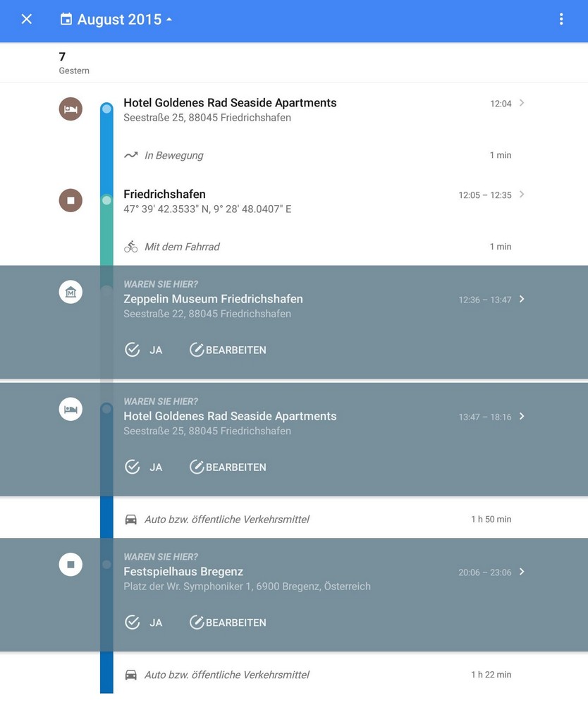This screenshot has width=588, height=705.
Task: Click the calendar icon in header
Action: coord(66,20)
